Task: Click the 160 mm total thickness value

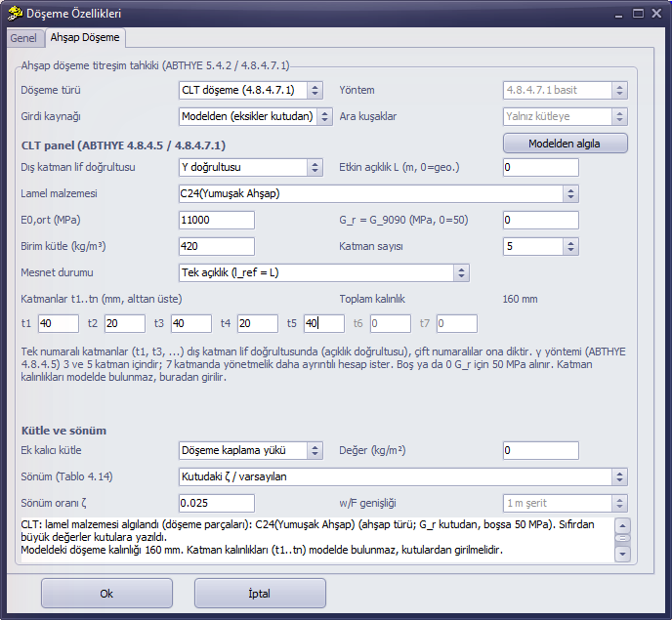Action: (520, 299)
